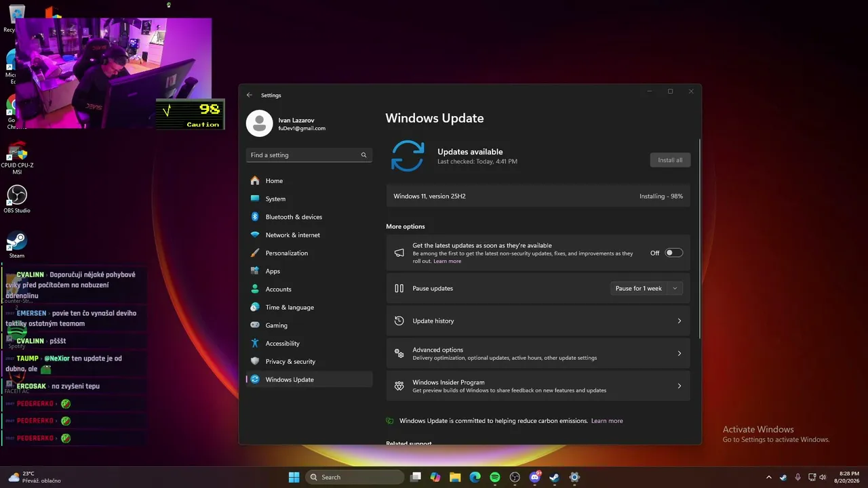Open Steam from taskbar
The image size is (868, 488).
555,477
